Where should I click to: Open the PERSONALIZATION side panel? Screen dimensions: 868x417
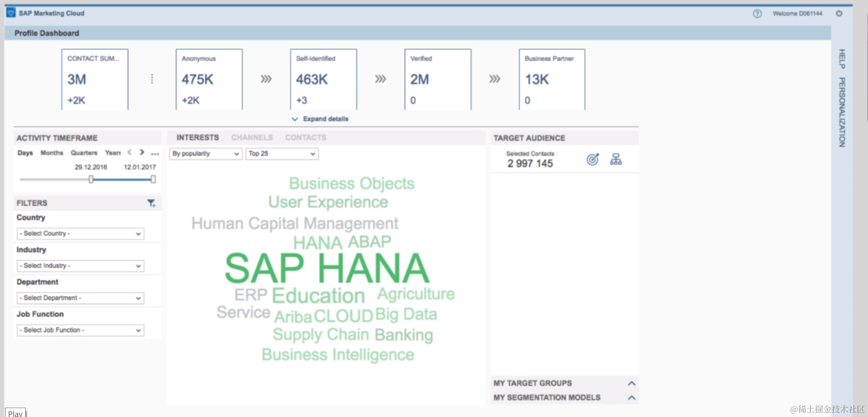842,112
